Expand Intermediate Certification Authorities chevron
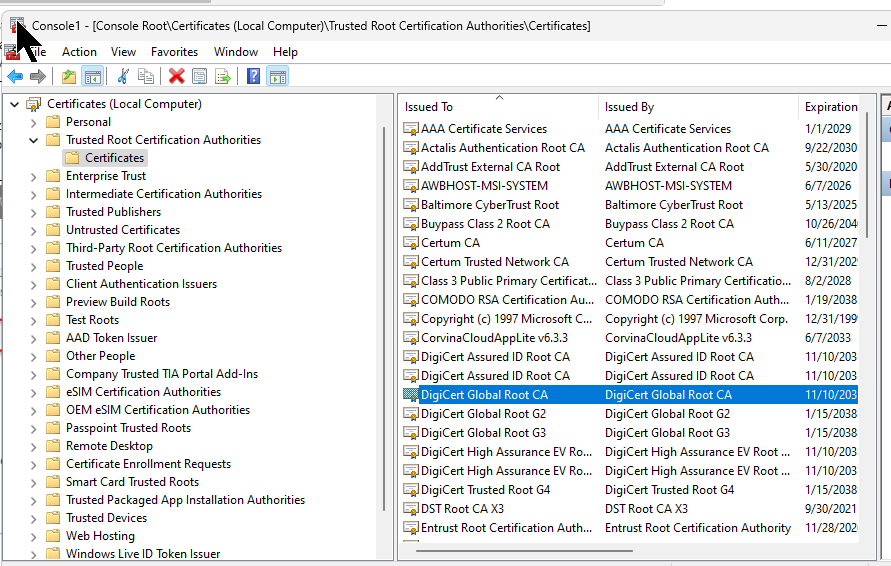 (34, 195)
